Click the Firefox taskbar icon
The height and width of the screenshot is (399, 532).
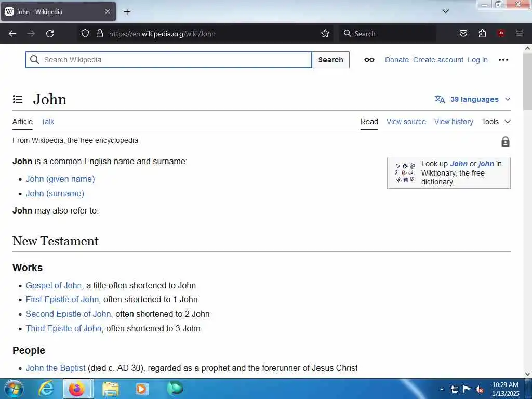click(x=77, y=389)
